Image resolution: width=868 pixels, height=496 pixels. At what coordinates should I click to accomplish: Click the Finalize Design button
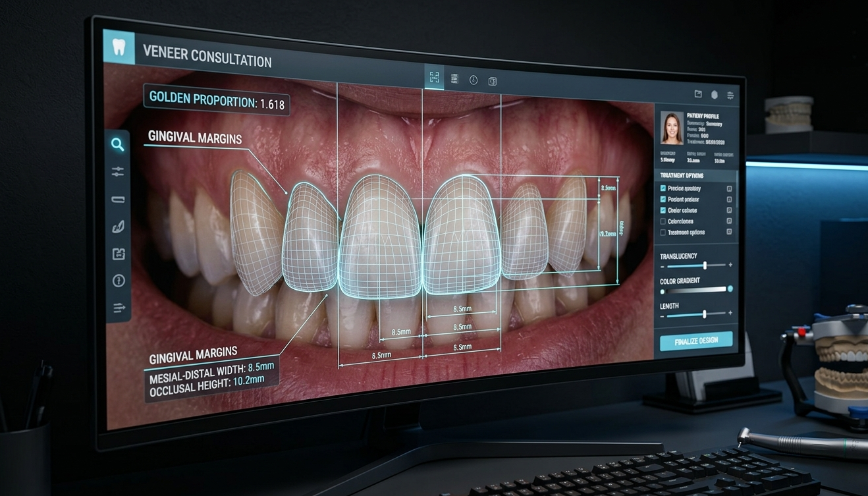(x=696, y=341)
